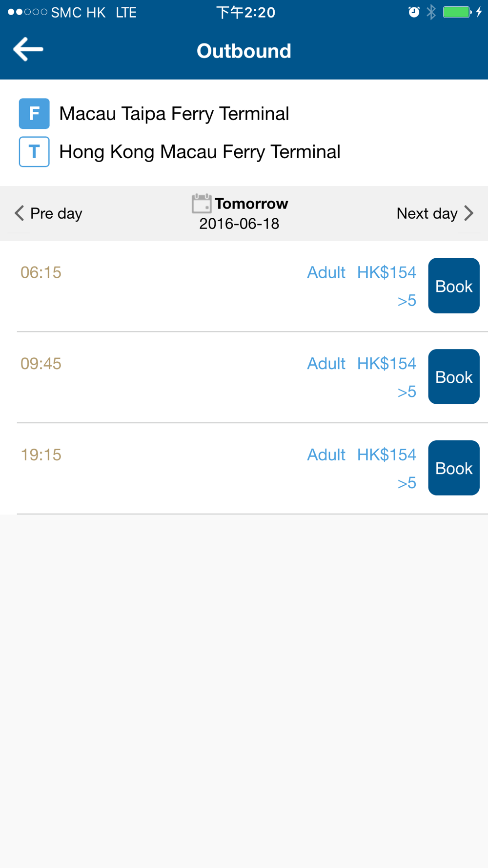Select Macau Taipa Ferry Terminal origin
The image size is (488, 868).
click(x=174, y=114)
